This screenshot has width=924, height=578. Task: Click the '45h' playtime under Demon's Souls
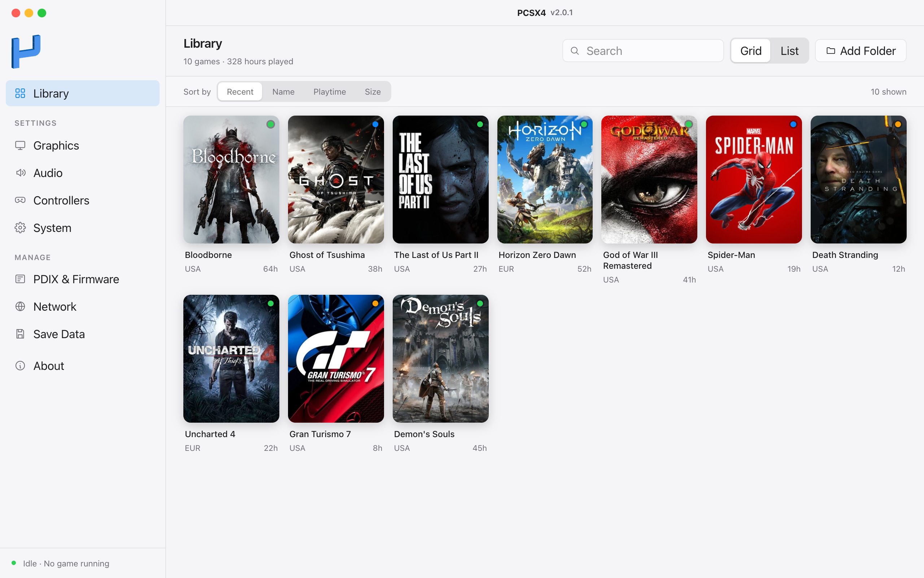coord(480,448)
